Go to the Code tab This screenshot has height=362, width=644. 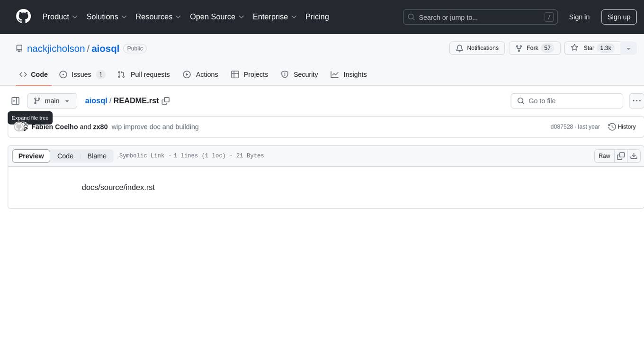(34, 74)
